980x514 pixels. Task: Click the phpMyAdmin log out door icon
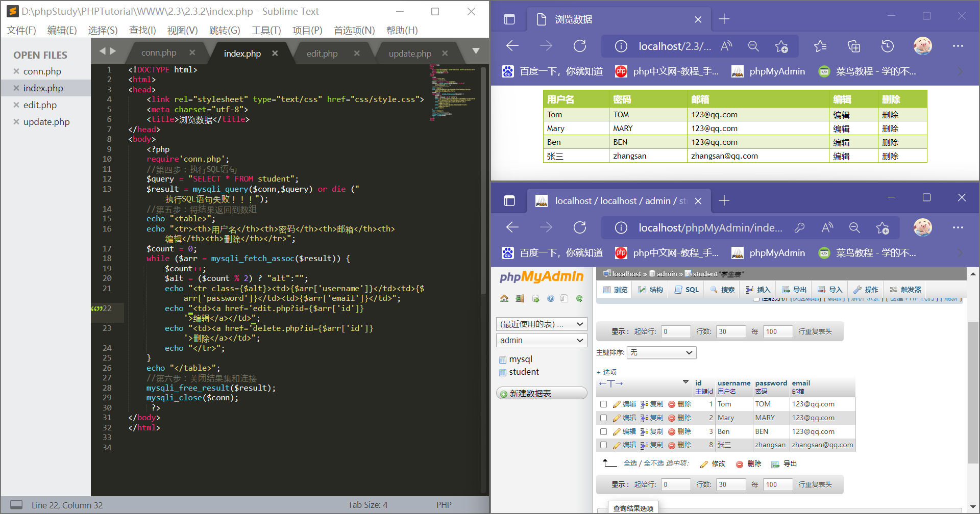pos(520,299)
